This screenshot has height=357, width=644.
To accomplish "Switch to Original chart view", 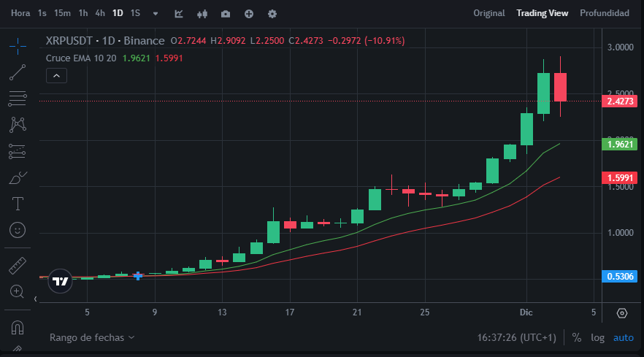I will coord(489,13).
